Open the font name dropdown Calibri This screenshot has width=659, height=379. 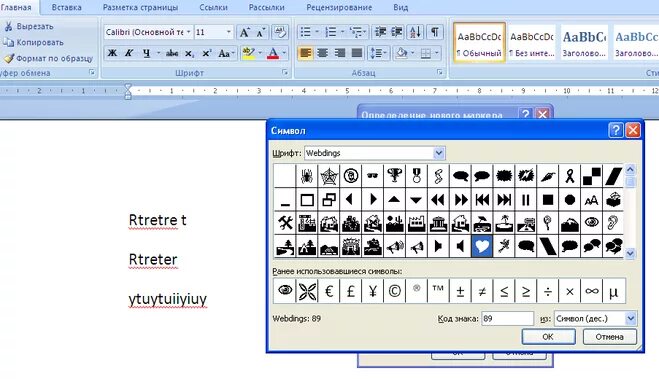pyautogui.click(x=189, y=32)
